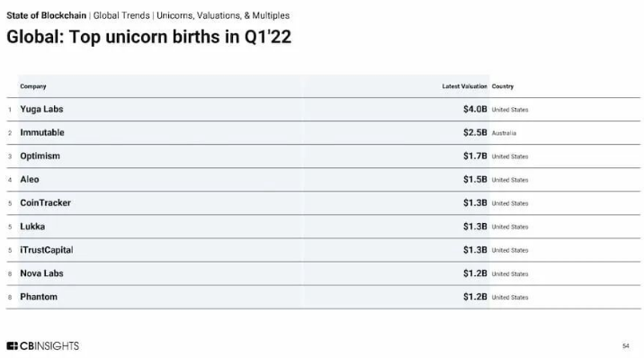Select CoinTracker in the table
The width and height of the screenshot is (644, 358).
(45, 202)
